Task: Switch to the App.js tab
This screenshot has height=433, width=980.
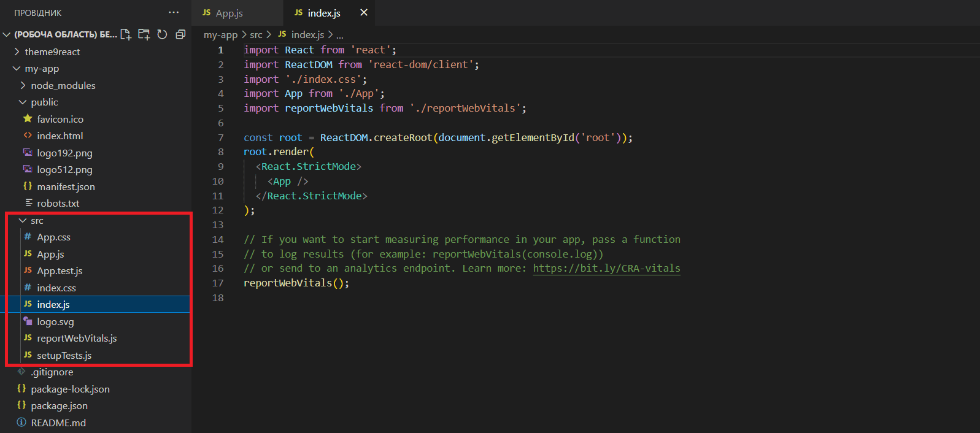Action: click(x=229, y=13)
